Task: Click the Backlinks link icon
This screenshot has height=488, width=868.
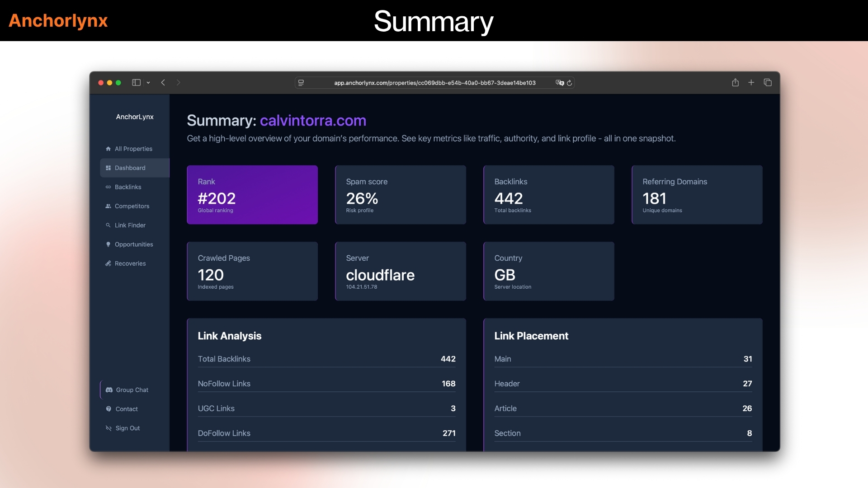Action: (x=108, y=187)
